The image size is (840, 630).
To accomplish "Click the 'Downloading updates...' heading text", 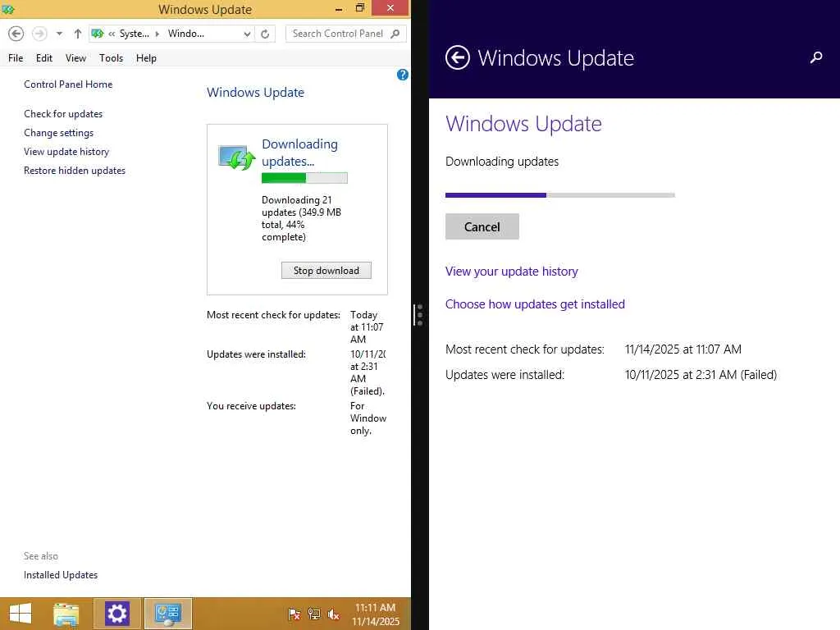I will 300,153.
